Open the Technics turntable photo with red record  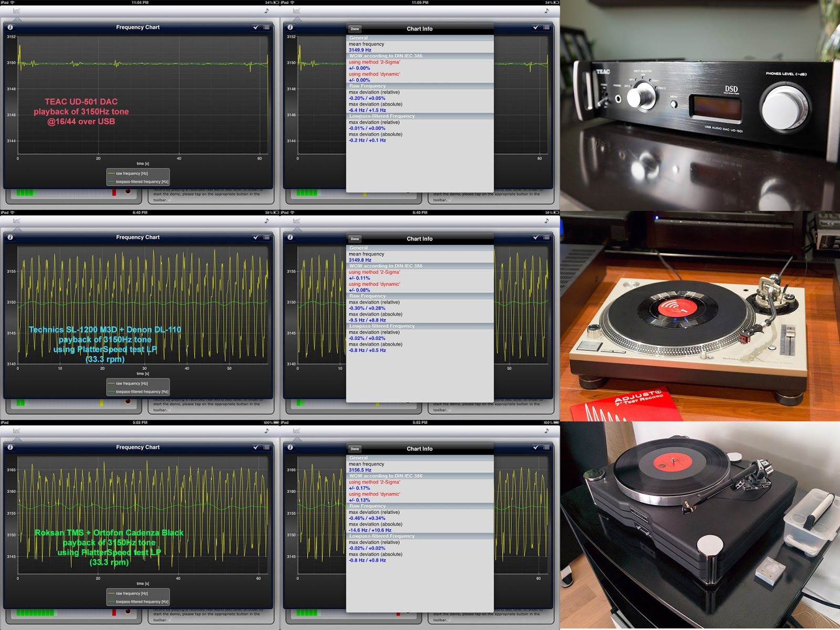tap(700, 316)
